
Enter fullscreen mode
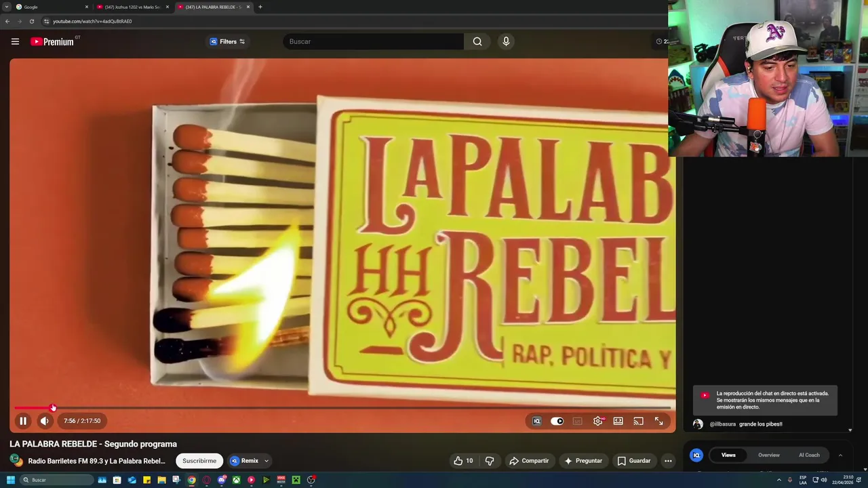click(658, 421)
